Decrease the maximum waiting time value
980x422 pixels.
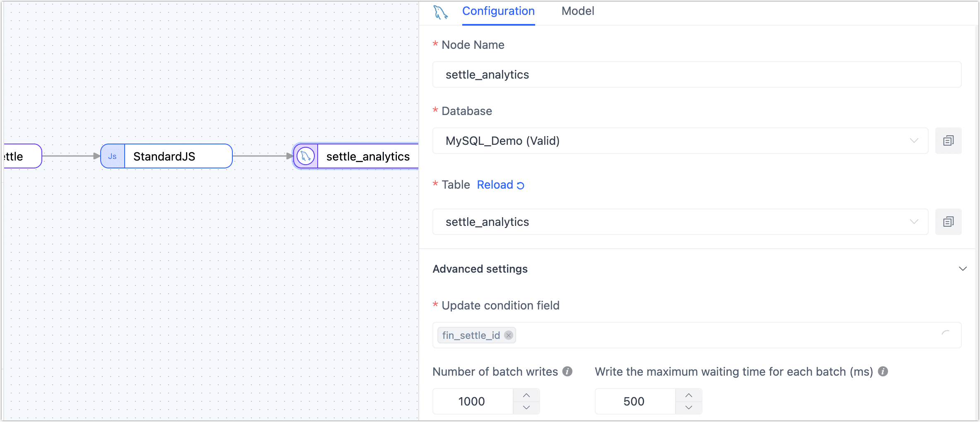pos(689,408)
